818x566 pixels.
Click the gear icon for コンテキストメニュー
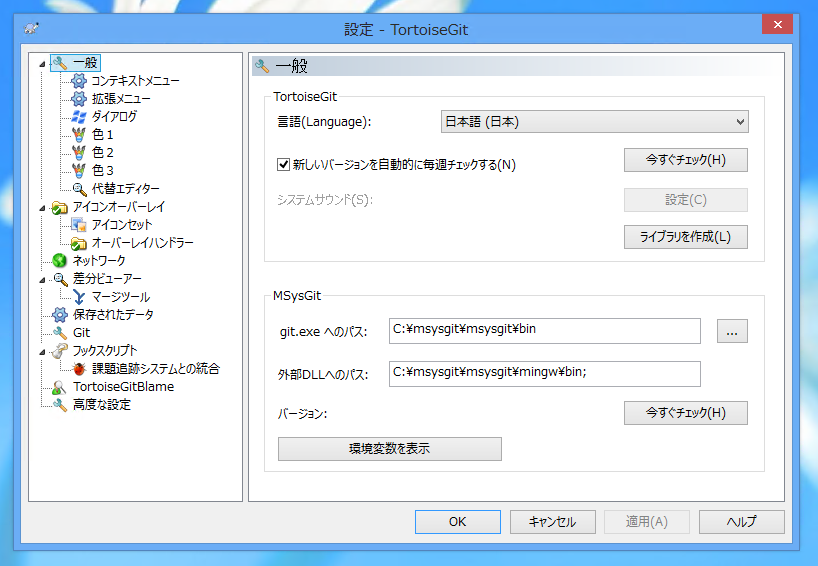point(79,81)
